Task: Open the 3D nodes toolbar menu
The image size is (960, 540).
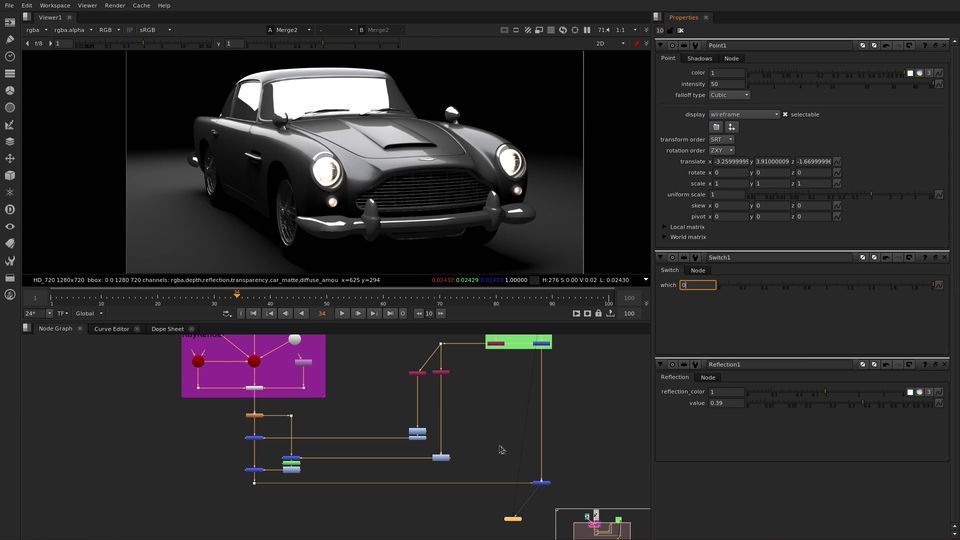Action: pyautogui.click(x=10, y=175)
